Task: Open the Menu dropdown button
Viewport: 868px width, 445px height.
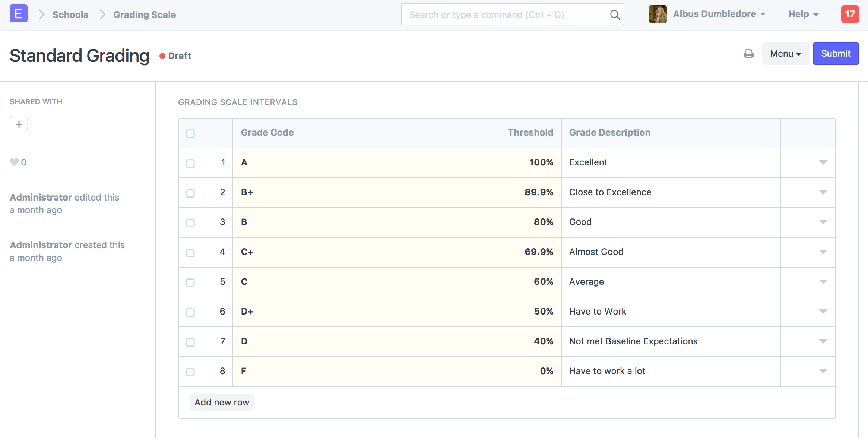Action: pos(785,54)
